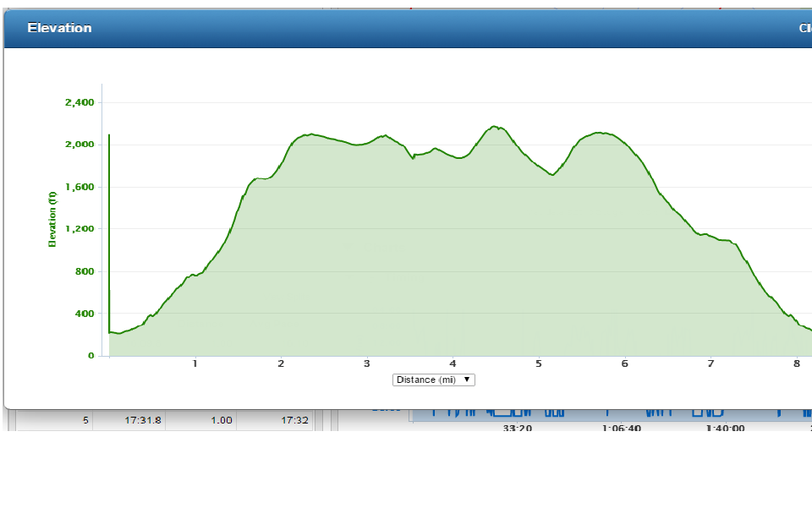Screen dimensions: 812x519
Task: Click the vertical 'Elevation (ft)' axis label
Action: point(52,220)
